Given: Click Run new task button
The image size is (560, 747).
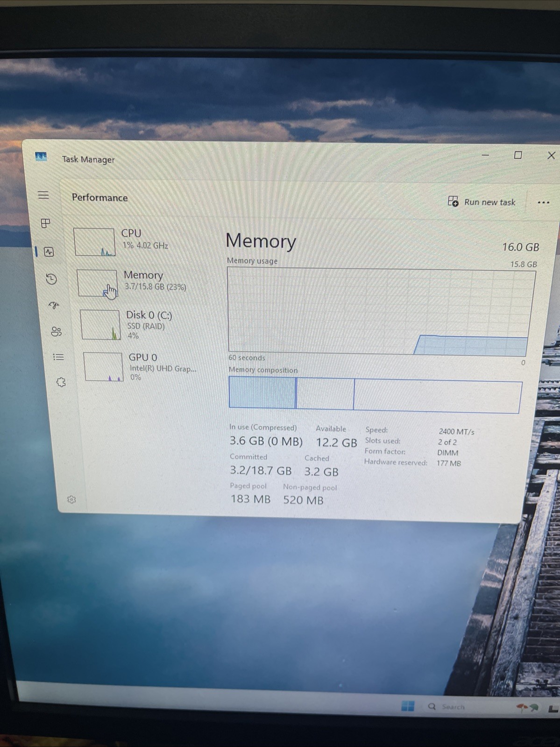Looking at the screenshot, I should click(482, 202).
